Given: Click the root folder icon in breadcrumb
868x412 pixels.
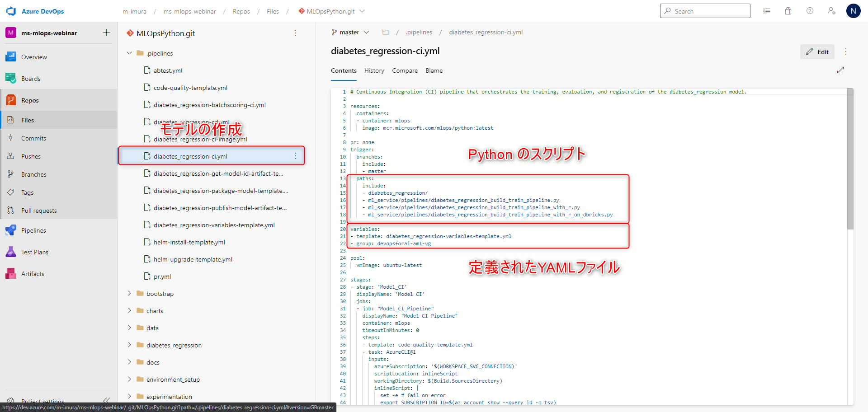Looking at the screenshot, I should [x=386, y=32].
